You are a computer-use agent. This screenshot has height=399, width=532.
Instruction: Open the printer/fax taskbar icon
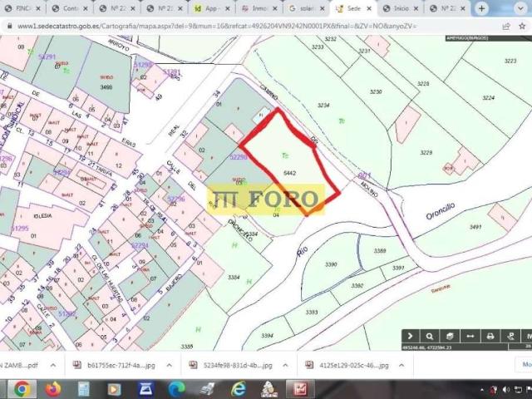coord(207,390)
